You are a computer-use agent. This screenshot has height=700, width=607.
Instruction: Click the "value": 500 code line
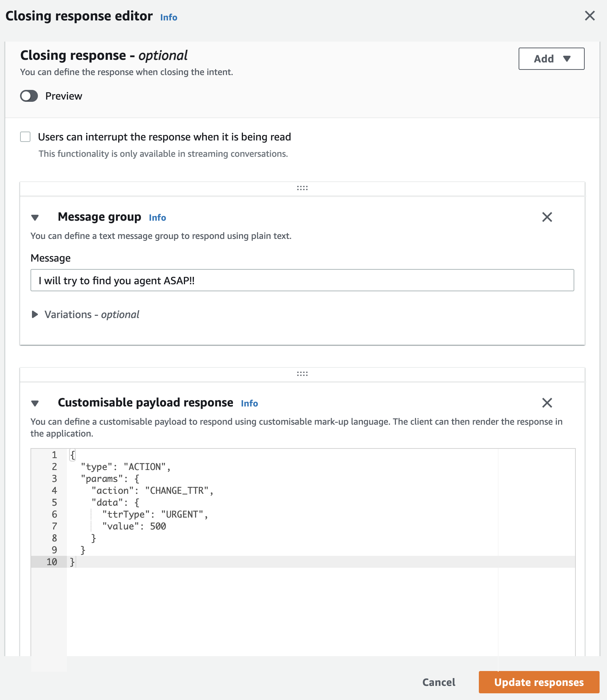click(x=134, y=526)
